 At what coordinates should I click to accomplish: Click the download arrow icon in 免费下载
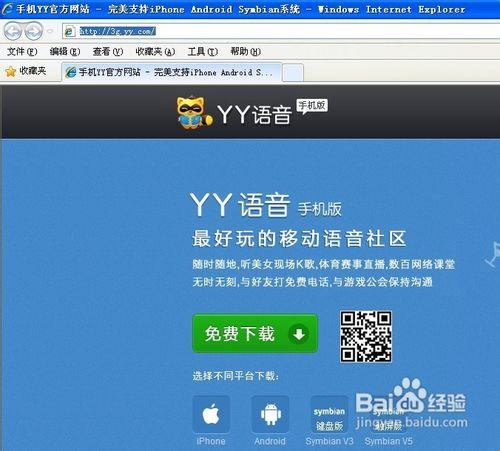[x=299, y=334]
